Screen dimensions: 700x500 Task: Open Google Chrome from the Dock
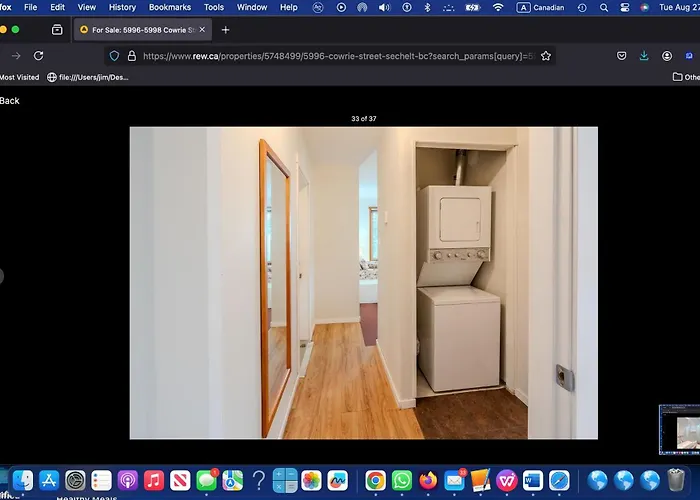[x=376, y=481]
